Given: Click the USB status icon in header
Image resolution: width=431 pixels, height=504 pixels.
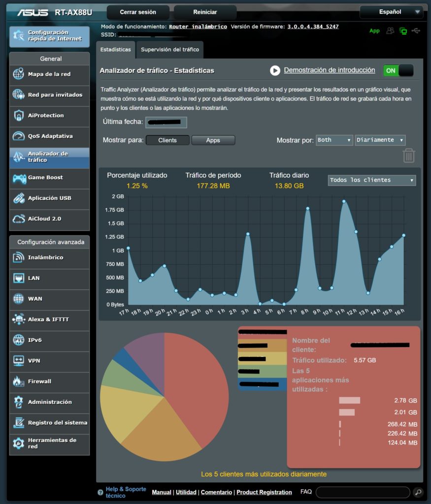Looking at the screenshot, I should click(416, 31).
